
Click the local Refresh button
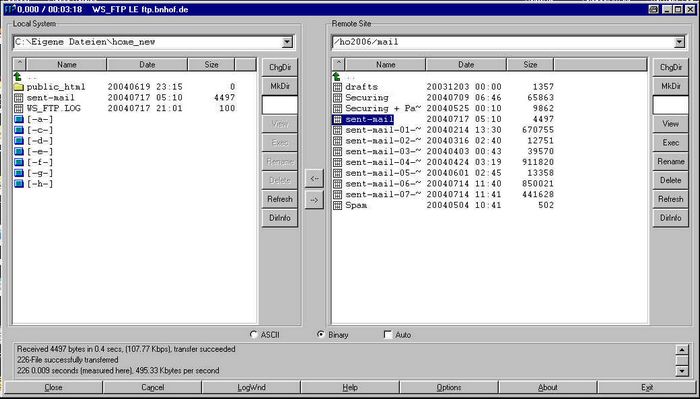(280, 199)
